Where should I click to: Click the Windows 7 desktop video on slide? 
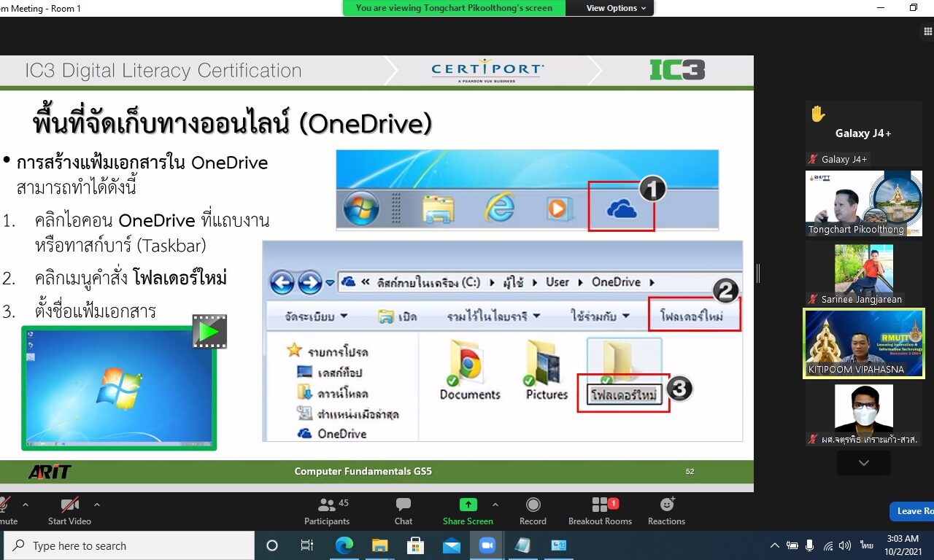click(x=119, y=388)
